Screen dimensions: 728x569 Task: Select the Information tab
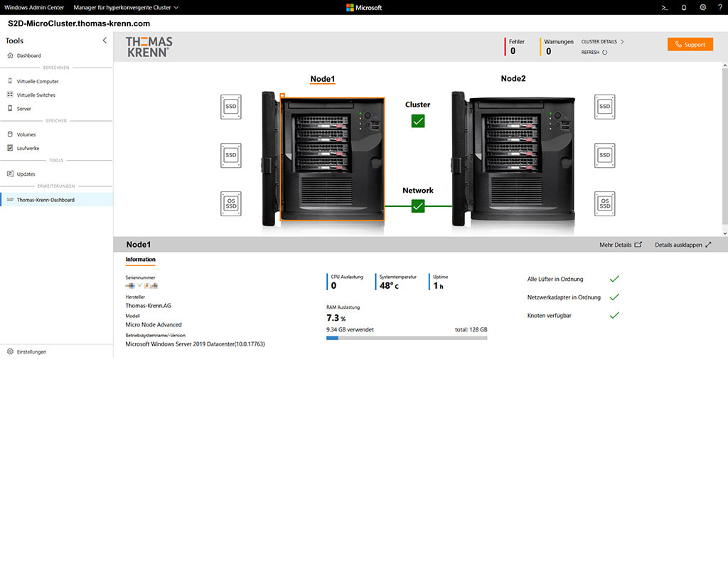[140, 260]
